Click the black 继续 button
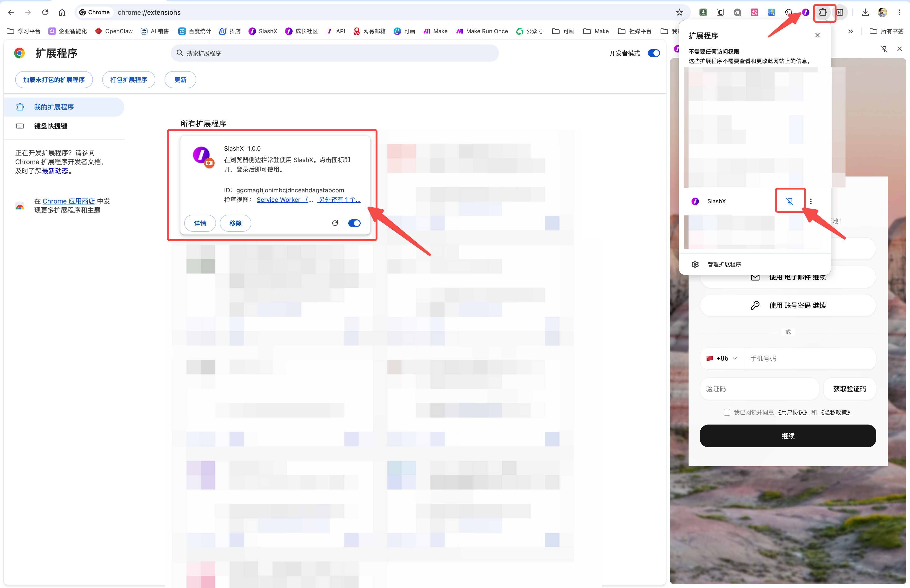 pyautogui.click(x=788, y=436)
